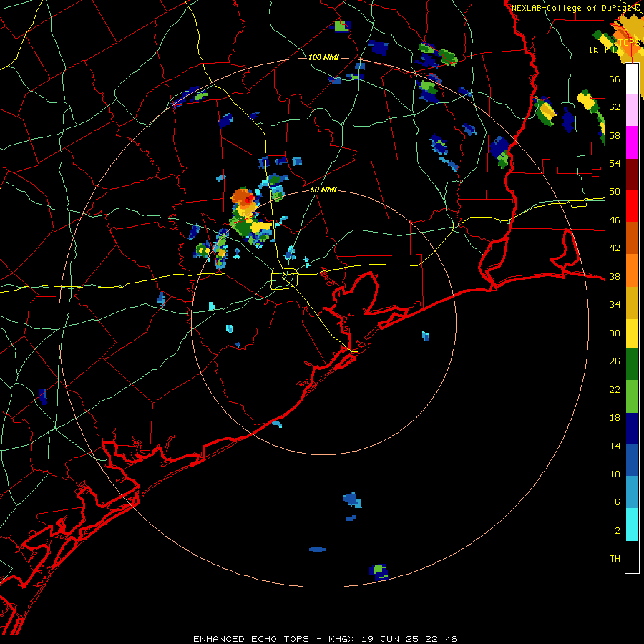Viewport: 644px width, 644px height.
Task: Click the 50 value on the color scale
Action: 615,192
